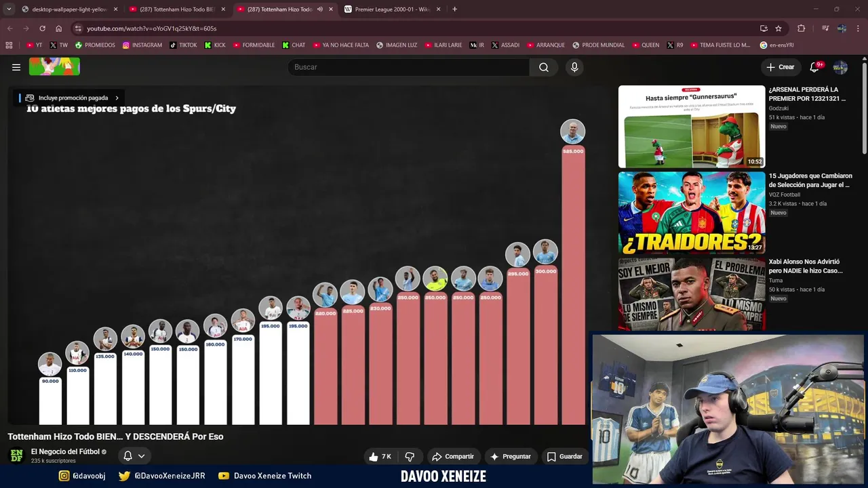Viewport: 868px width, 488px height.
Task: Open the browser three-dot menu
Action: (x=858, y=28)
